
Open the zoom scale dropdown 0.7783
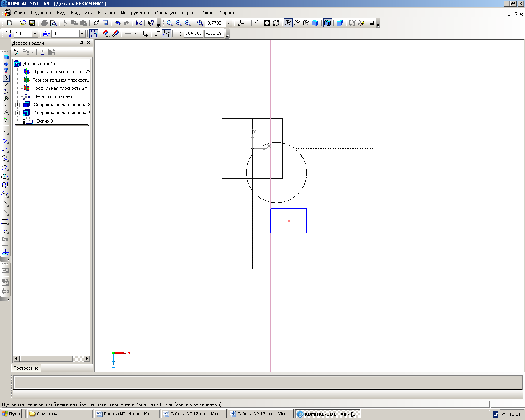tap(229, 23)
